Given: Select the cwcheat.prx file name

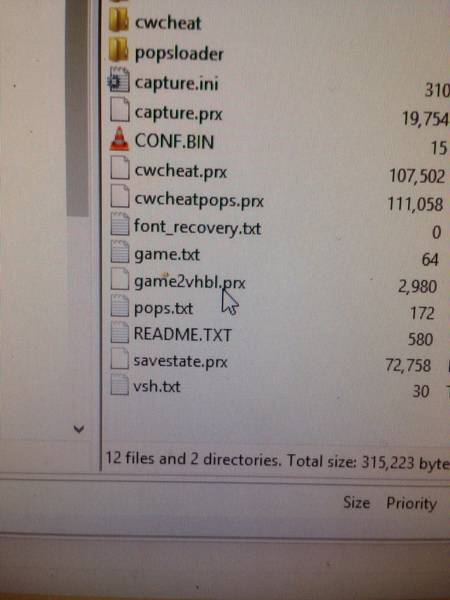Looking at the screenshot, I should point(181,171).
